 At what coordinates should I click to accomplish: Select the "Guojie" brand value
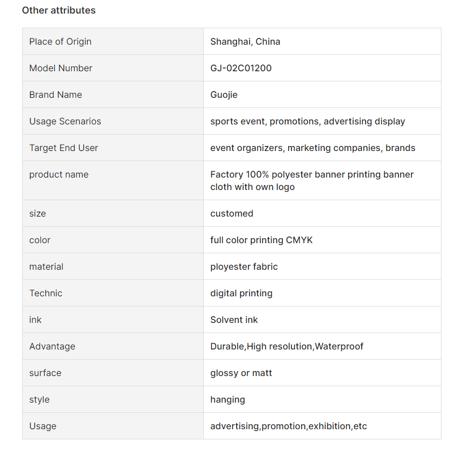coord(224,94)
